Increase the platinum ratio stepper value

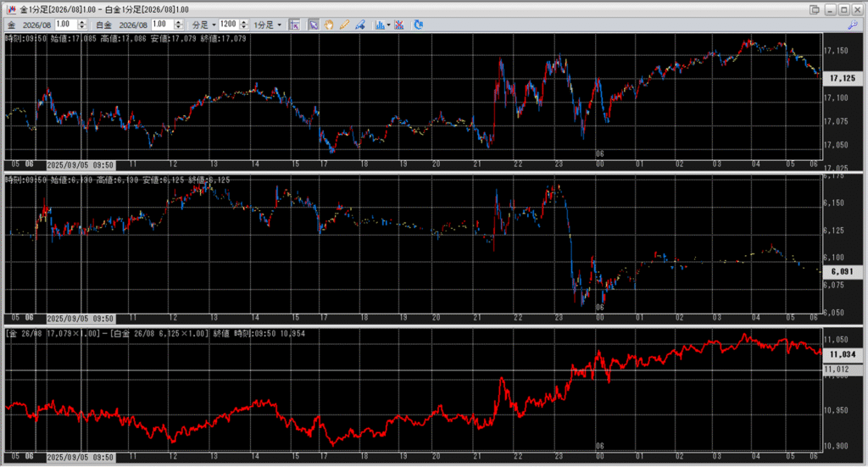click(179, 22)
